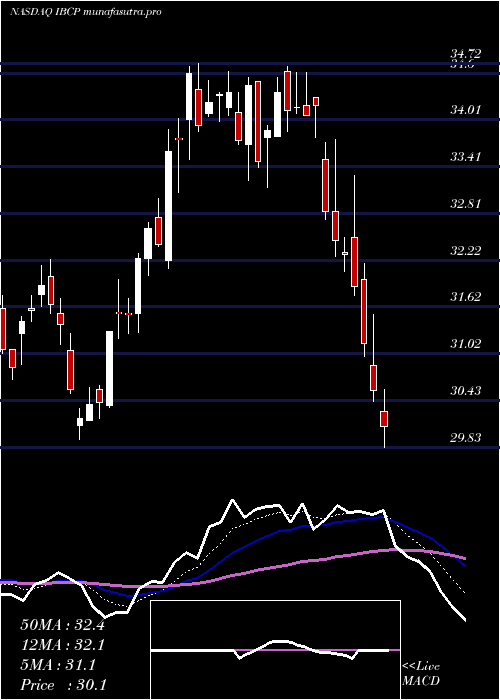The width and height of the screenshot is (500, 700).
Task: Click the Live MACD label
Action: (421, 674)
